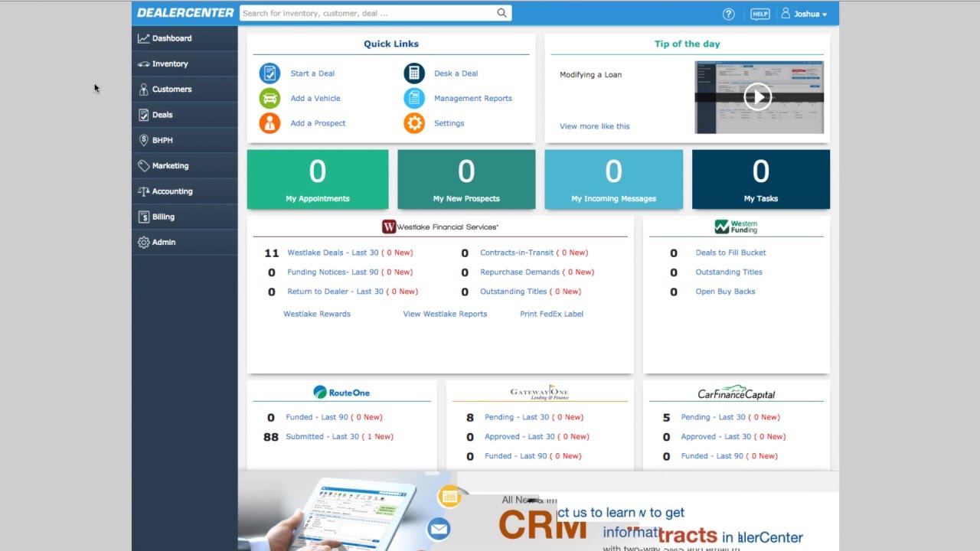Click the Marketing tag icon in sidebar
This screenshot has height=551, width=980.
(143, 165)
